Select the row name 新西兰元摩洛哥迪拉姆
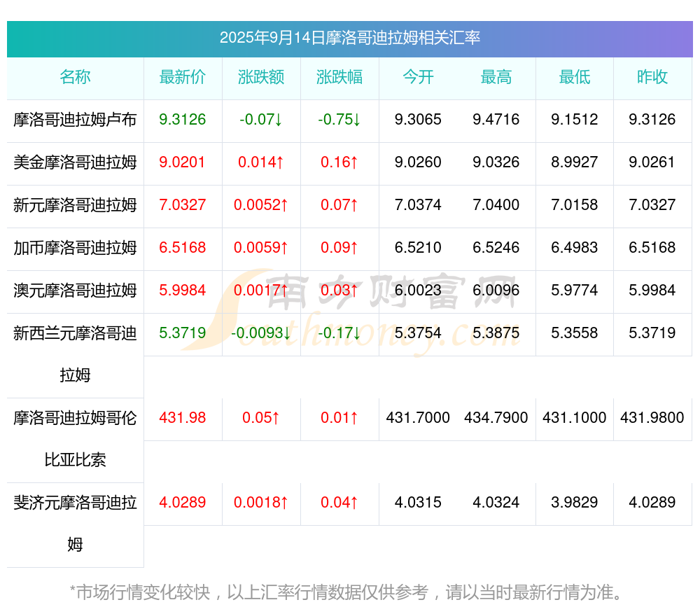Screen dimensions: 700x614 click(x=75, y=354)
